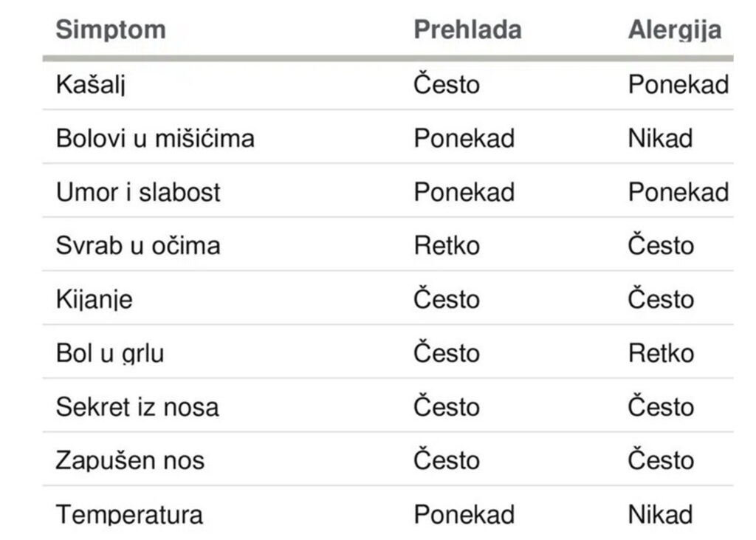Click Retko in Svrab u očima row
The height and width of the screenshot is (540, 756).
point(446,245)
